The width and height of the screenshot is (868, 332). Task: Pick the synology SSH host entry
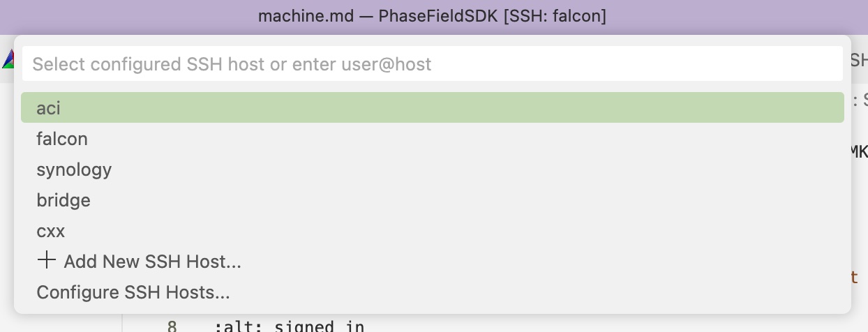click(74, 169)
